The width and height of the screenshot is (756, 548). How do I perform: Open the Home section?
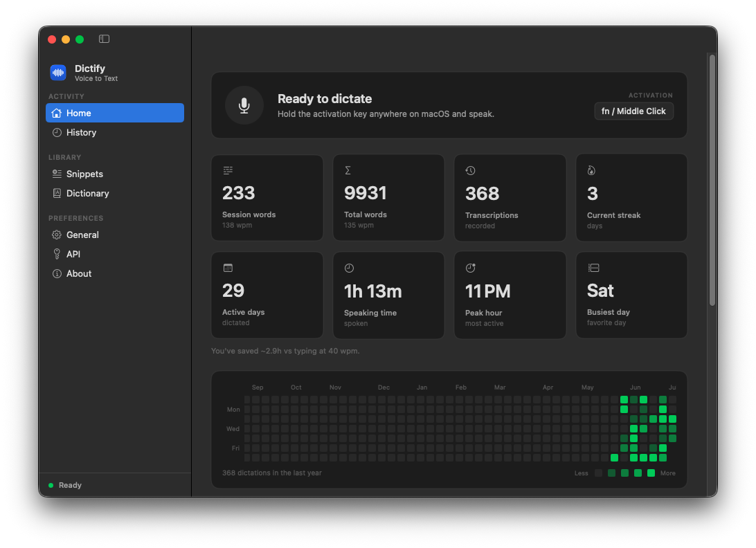(x=115, y=113)
